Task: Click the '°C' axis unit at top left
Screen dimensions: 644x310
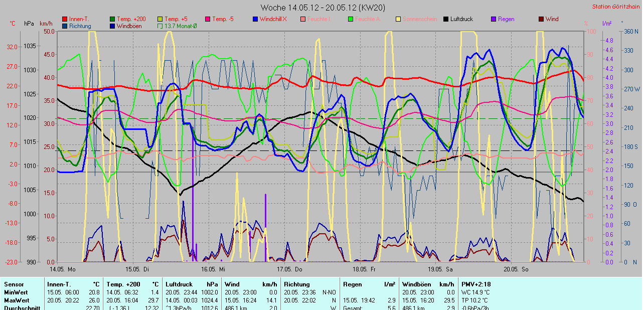Action: click(x=12, y=24)
